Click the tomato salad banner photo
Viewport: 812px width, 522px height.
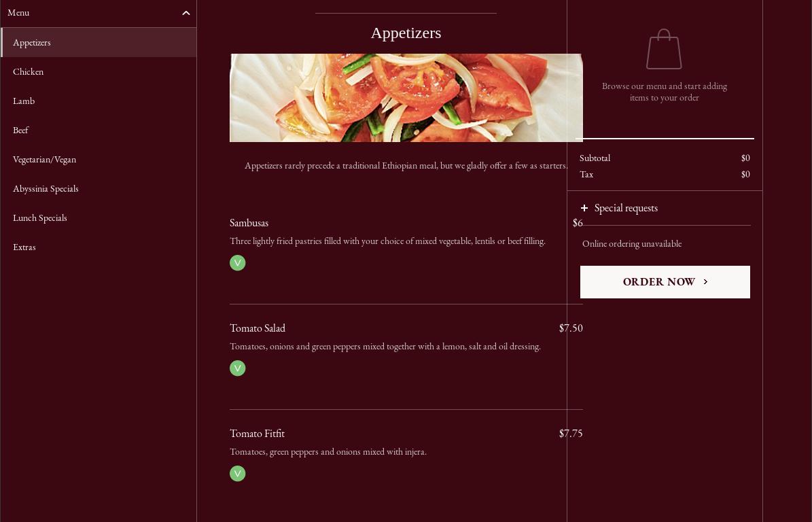tap(406, 98)
